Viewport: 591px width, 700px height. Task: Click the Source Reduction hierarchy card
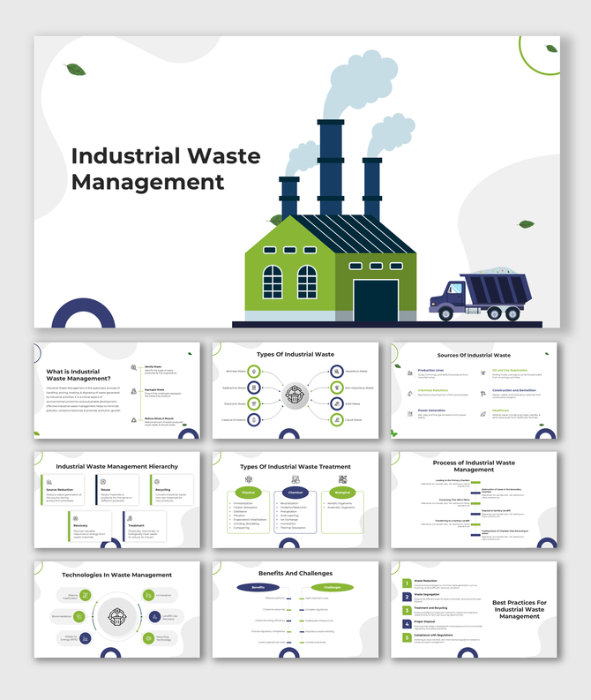point(63,490)
